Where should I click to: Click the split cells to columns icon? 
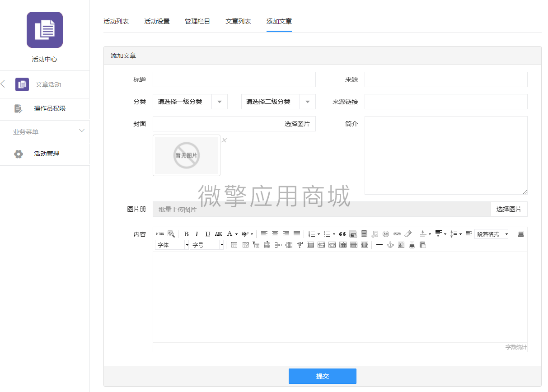[x=365, y=245]
